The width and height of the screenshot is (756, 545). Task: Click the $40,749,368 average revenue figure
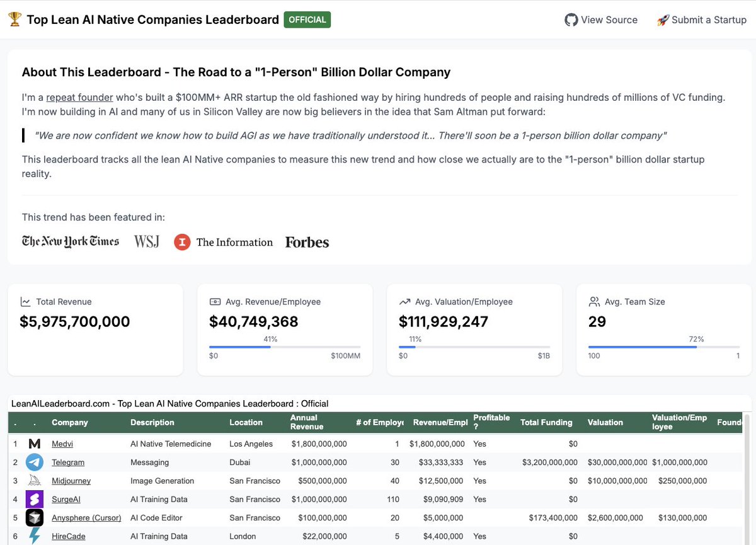coord(254,322)
